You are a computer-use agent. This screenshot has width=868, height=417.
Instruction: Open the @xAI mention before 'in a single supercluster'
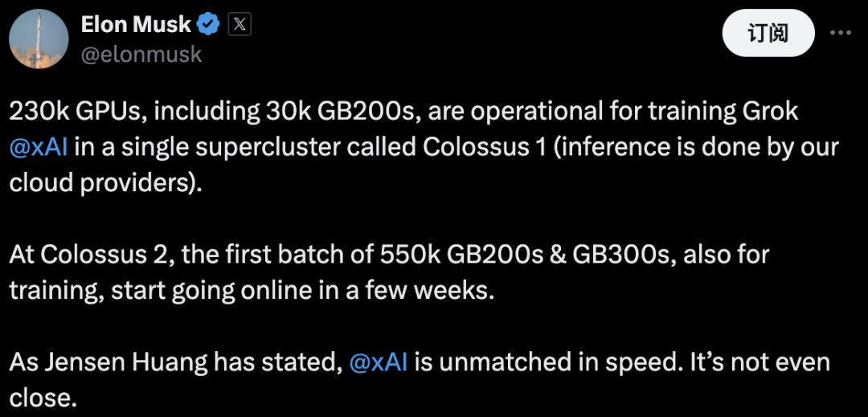pyautogui.click(x=39, y=147)
